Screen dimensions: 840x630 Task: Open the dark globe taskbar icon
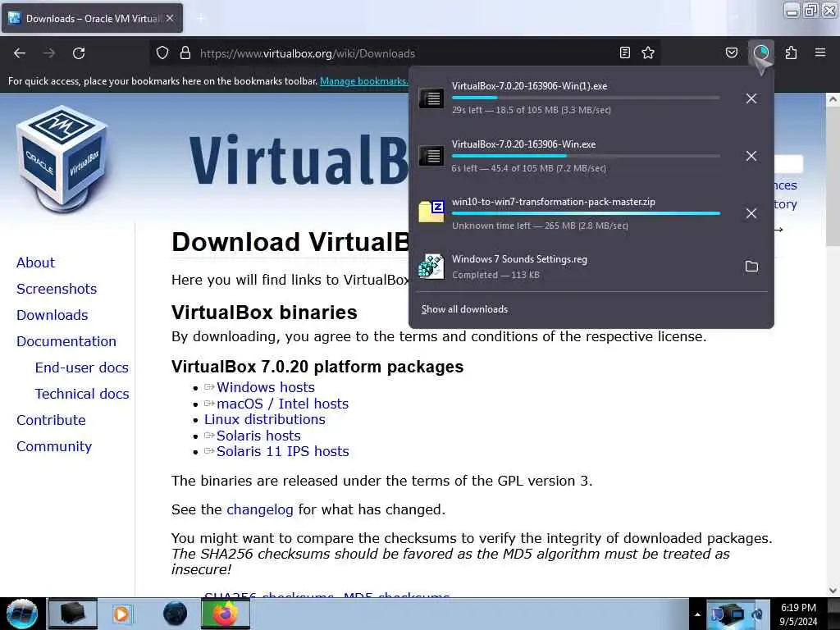coord(175,614)
